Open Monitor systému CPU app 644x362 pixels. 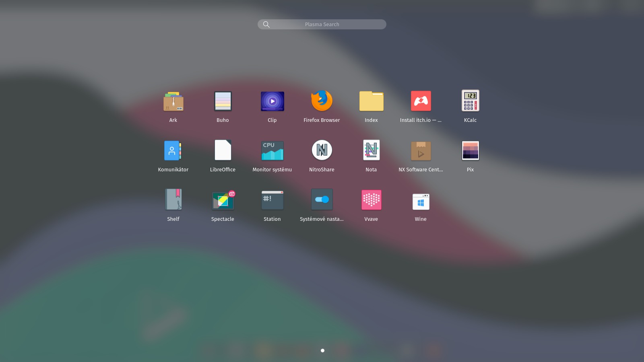[272, 150]
